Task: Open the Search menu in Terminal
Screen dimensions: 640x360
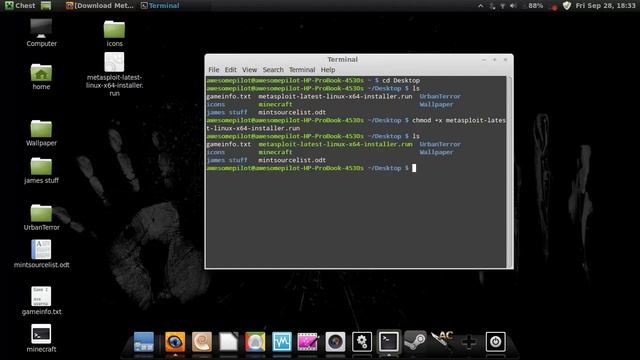Action: click(273, 70)
